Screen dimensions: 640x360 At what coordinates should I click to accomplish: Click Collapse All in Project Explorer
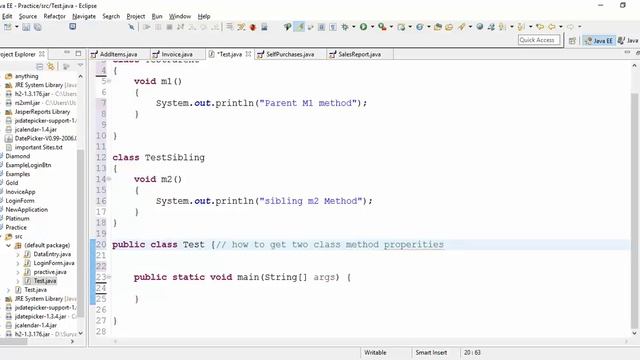click(x=40, y=66)
